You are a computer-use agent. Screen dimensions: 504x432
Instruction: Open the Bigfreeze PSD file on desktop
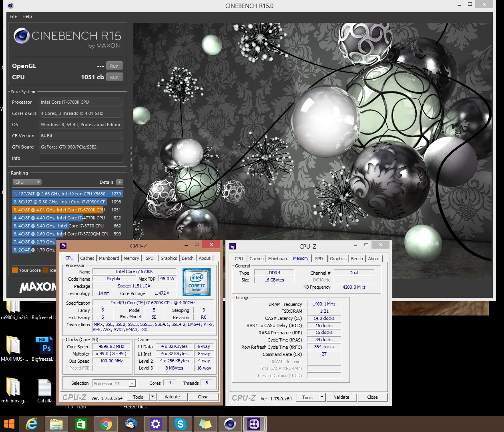(45, 349)
